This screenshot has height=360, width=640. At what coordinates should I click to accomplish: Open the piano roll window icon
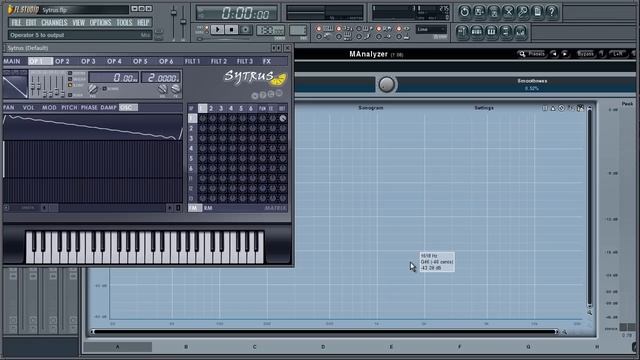(x=491, y=32)
